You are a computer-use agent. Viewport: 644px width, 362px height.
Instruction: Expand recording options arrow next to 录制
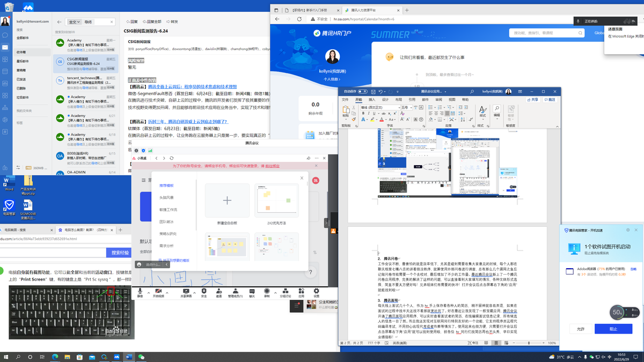pyautogui.click(x=275, y=293)
